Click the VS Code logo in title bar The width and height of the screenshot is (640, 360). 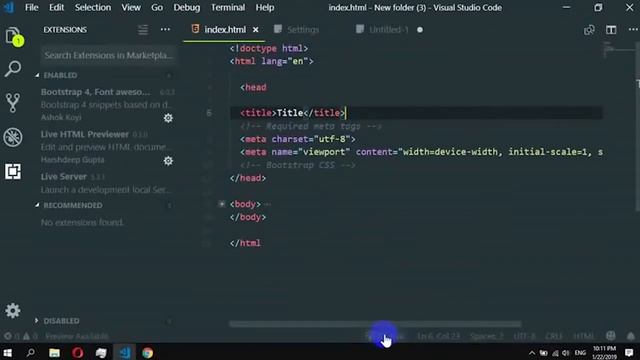click(8, 7)
